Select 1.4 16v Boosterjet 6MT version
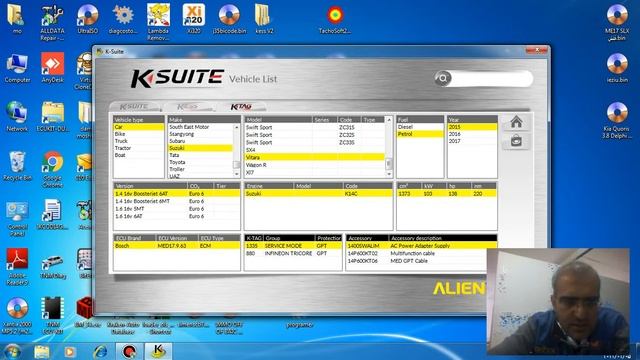640x360 pixels. [177, 201]
